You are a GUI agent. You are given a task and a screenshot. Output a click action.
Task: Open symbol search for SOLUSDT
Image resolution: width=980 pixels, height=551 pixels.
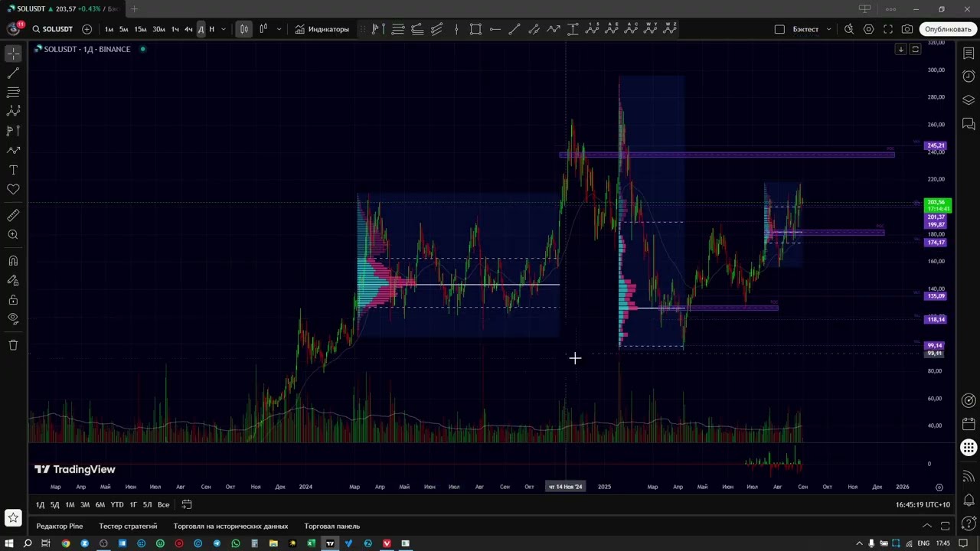[x=53, y=29]
